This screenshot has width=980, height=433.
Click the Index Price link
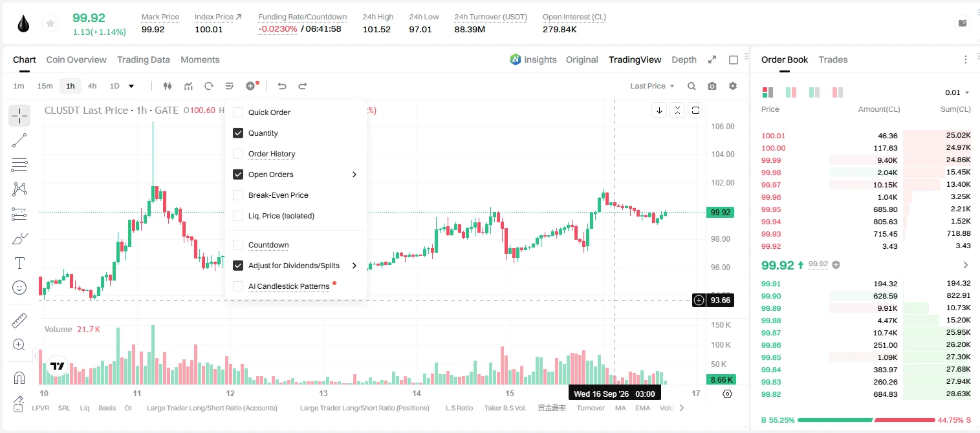point(218,17)
